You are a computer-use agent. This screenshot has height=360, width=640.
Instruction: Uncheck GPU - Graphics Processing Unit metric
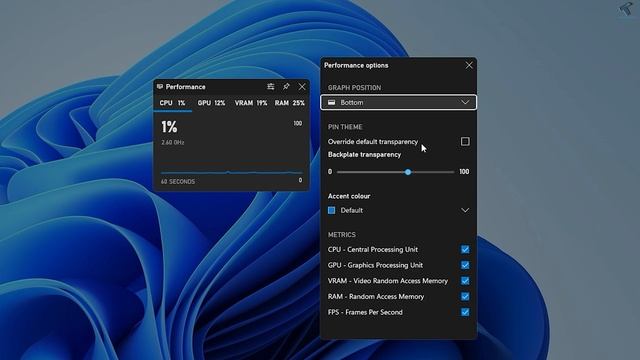pyautogui.click(x=465, y=265)
